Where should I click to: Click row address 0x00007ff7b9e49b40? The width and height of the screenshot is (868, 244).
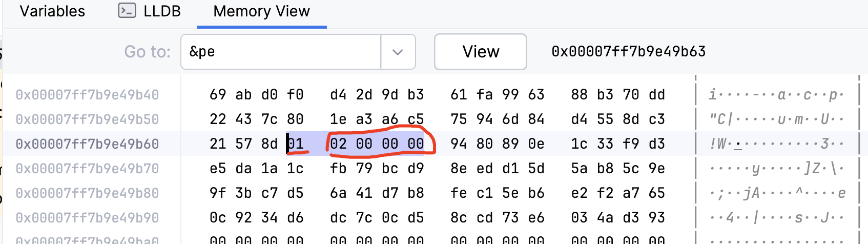pyautogui.click(x=87, y=95)
